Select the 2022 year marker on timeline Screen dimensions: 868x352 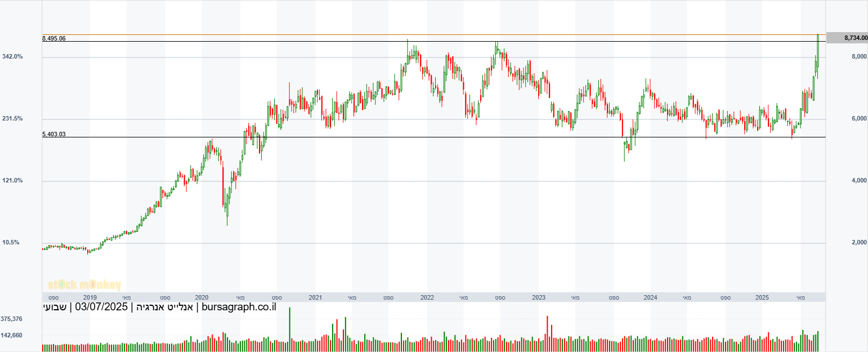click(427, 297)
